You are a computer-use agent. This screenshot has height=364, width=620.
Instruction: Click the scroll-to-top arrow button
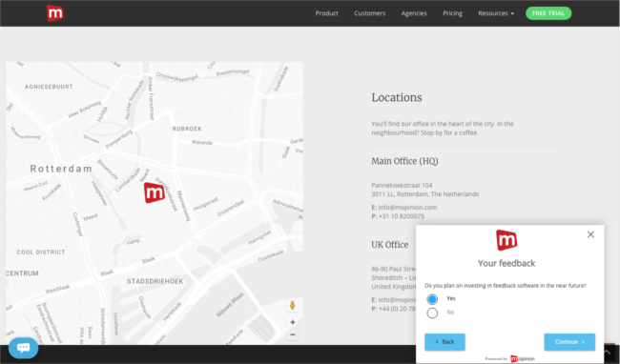click(x=607, y=353)
